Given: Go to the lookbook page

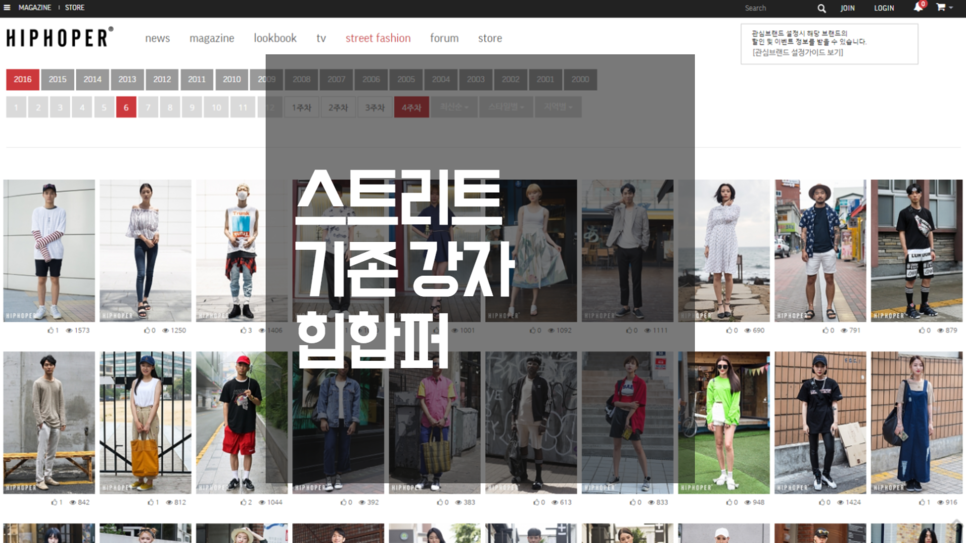Looking at the screenshot, I should pos(275,38).
